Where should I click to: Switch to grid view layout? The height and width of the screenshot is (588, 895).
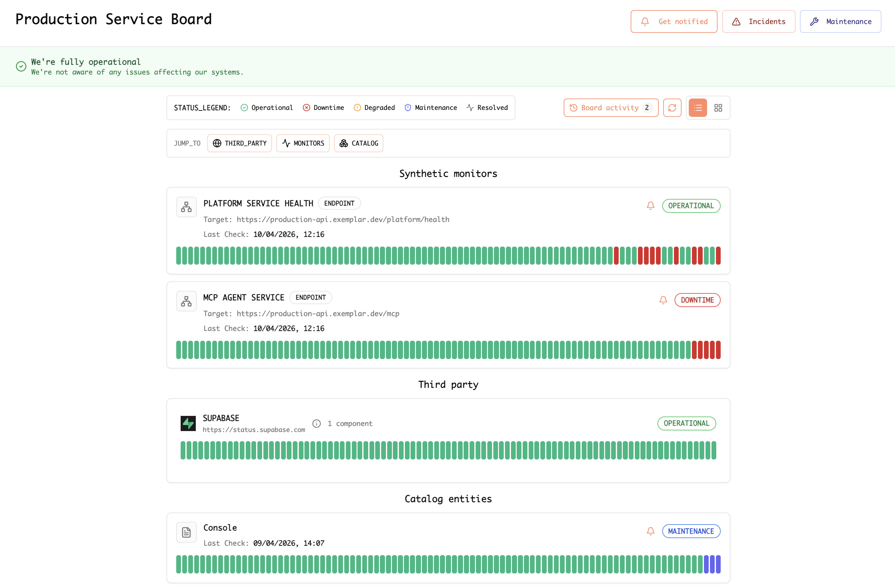(x=718, y=108)
